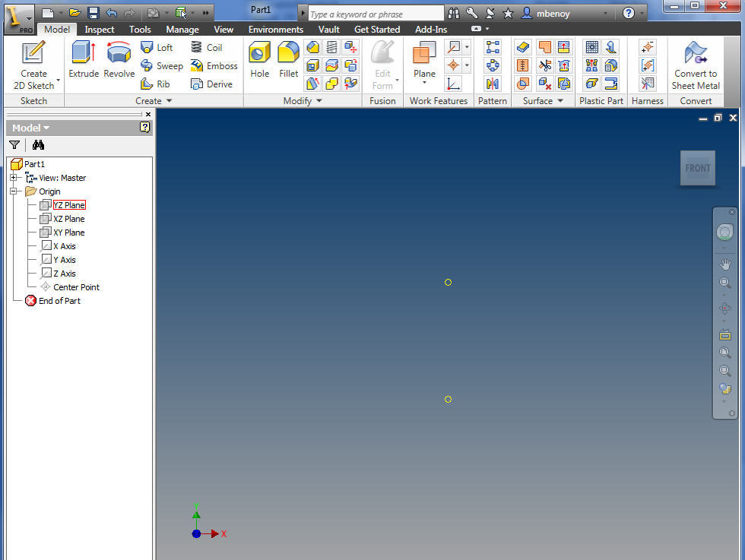
Task: Switch to the Inspect tab
Action: tap(100, 30)
